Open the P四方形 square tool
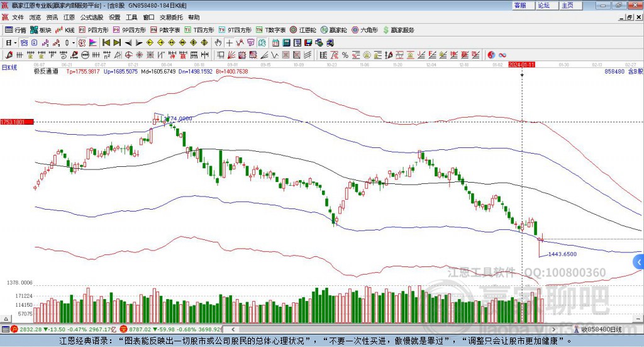Viewport: 644px width, 347px height. [94, 30]
